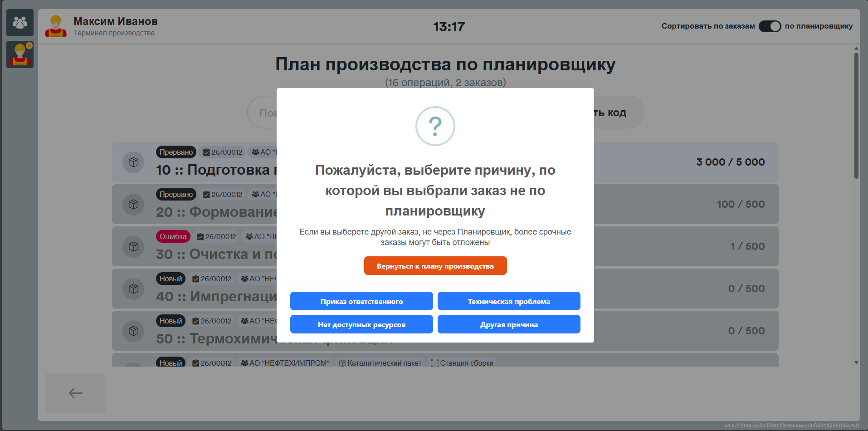The height and width of the screenshot is (431, 868).
Task: Click box icon for operation 10 Подготовка
Action: [133, 162]
